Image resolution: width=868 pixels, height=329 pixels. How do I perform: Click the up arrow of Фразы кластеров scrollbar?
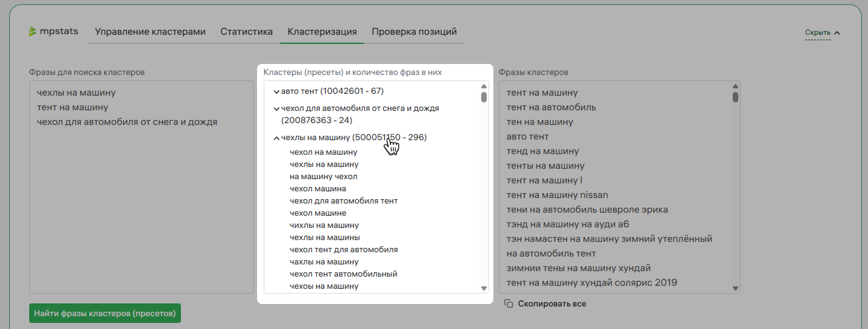(736, 87)
